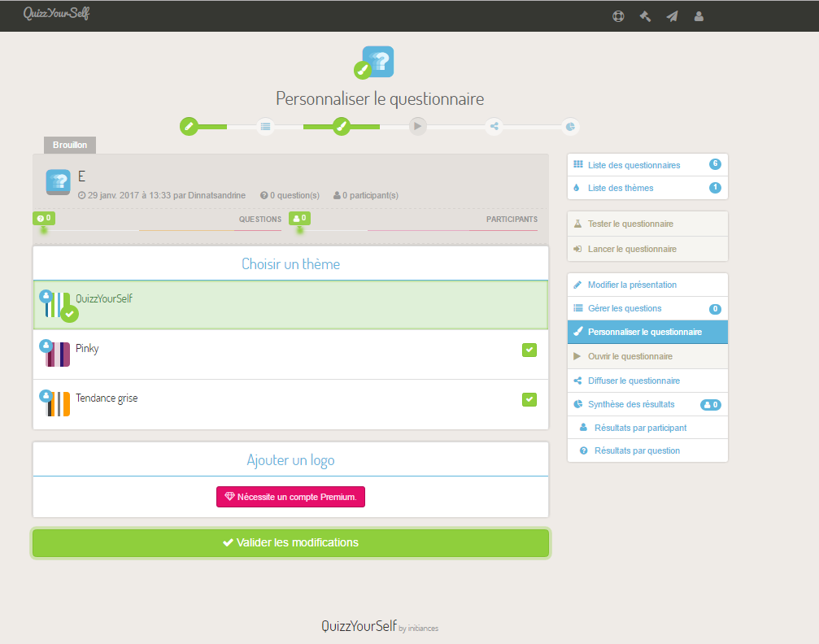Click the list step icon in progress bar

[265, 126]
